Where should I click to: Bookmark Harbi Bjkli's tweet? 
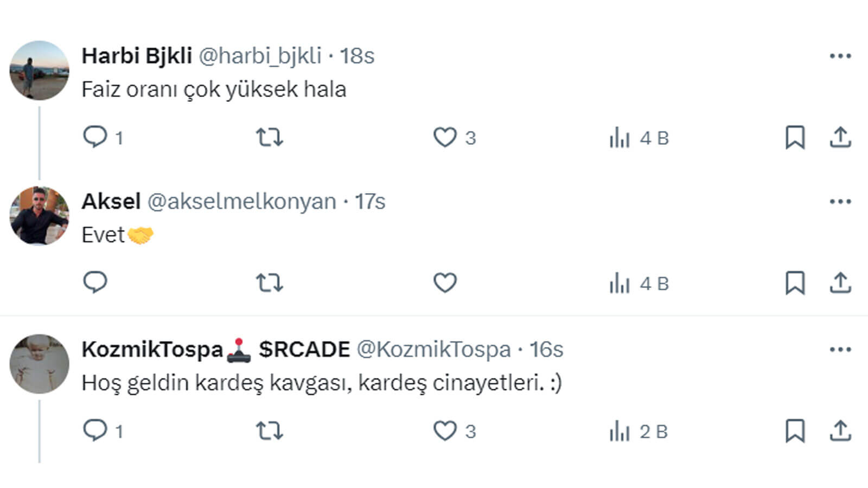(795, 137)
